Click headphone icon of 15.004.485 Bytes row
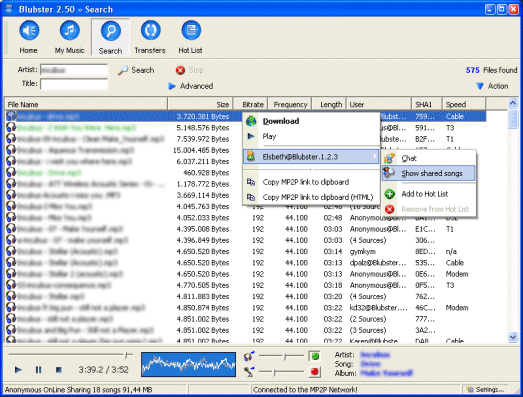This screenshot has width=523, height=397. pos(11,150)
